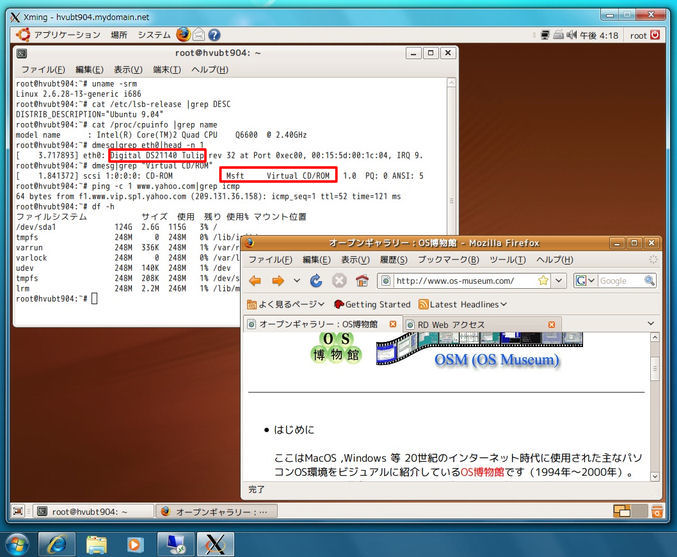677x557 pixels.
Task: Click the Firefox page scrollbar down arrow
Action: click(655, 476)
